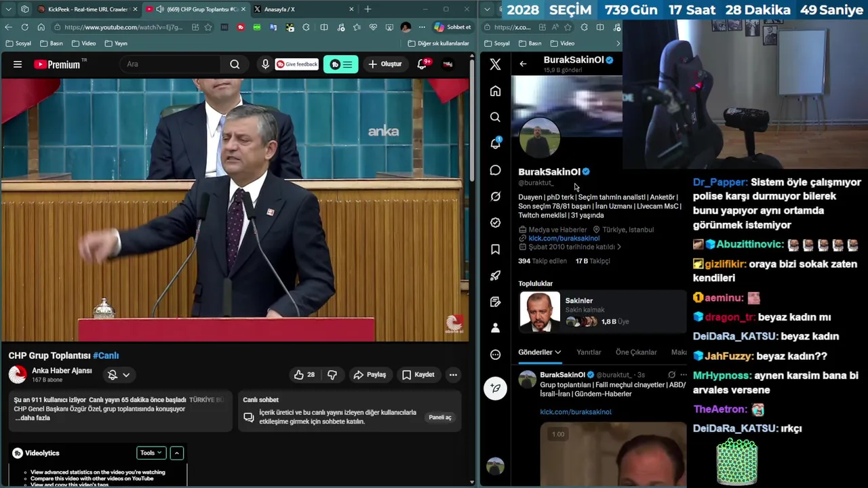
Task: Dislike the CHP Grup Toplantısı video
Action: click(332, 374)
